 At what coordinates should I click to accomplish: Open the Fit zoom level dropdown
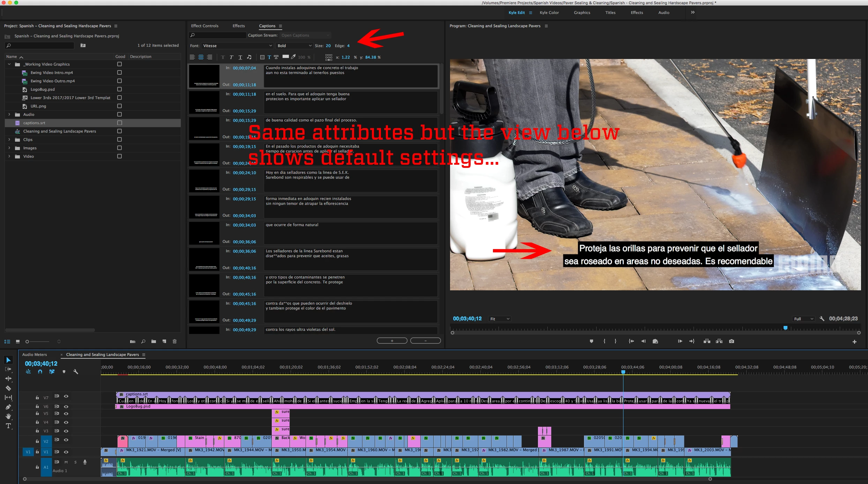pyautogui.click(x=500, y=319)
